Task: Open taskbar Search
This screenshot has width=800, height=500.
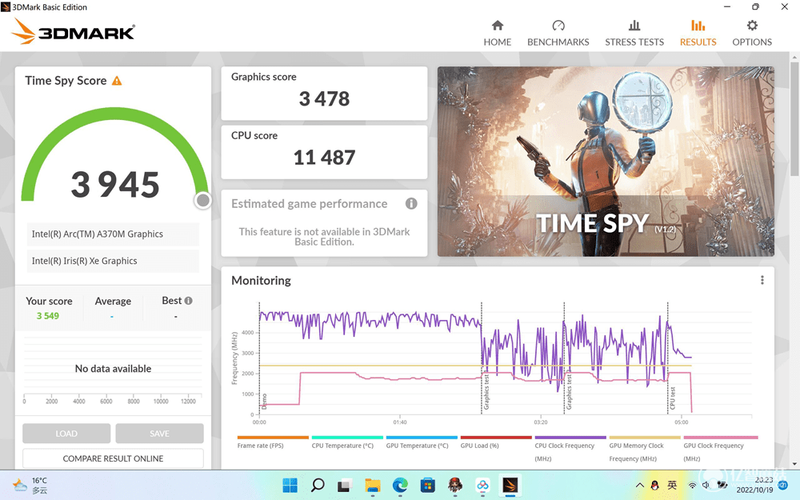Action: pos(317,485)
